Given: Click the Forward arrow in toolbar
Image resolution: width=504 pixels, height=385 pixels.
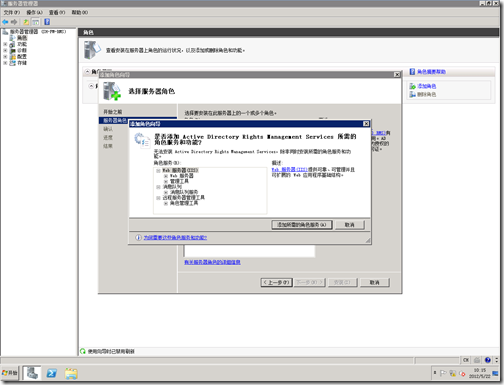Looking at the screenshot, I should pyautogui.click(x=14, y=22).
